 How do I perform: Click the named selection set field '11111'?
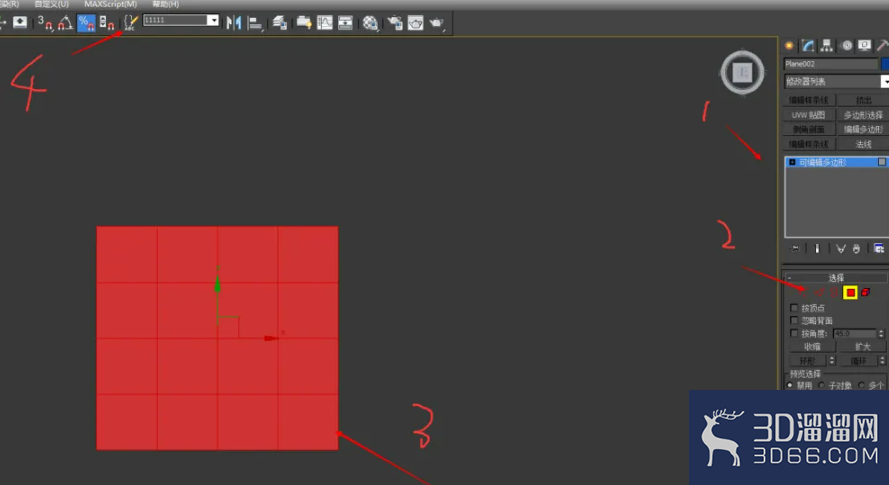coord(176,20)
